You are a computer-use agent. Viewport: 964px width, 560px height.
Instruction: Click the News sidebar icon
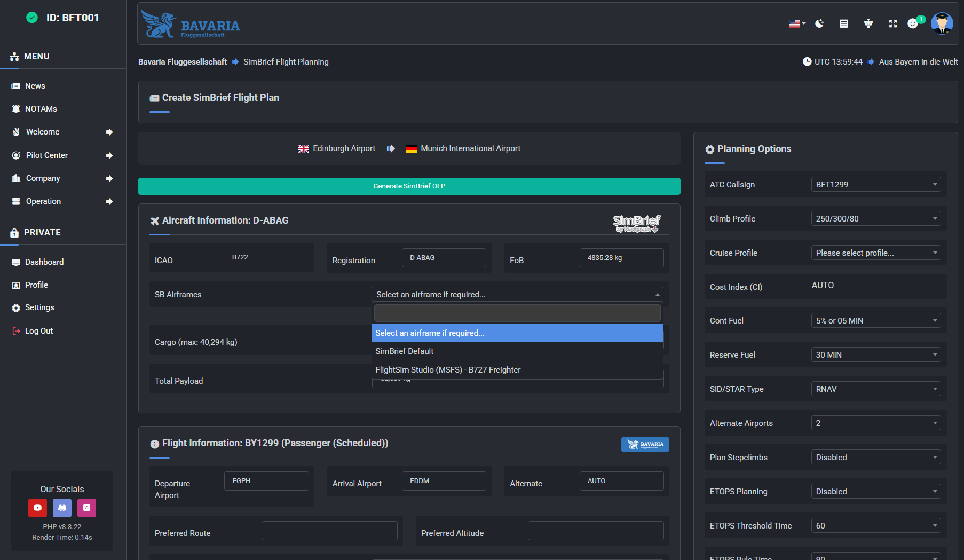coord(16,86)
